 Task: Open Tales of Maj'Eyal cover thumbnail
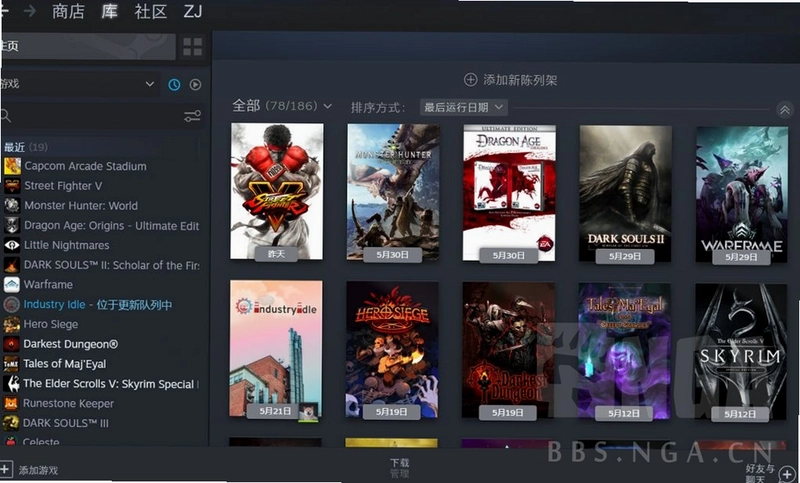coord(624,351)
